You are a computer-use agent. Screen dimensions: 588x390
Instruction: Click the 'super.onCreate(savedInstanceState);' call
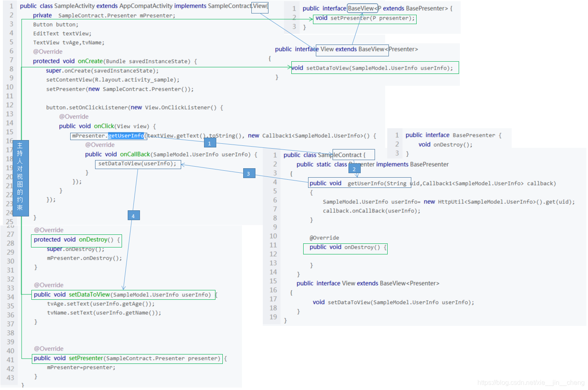[102, 71]
